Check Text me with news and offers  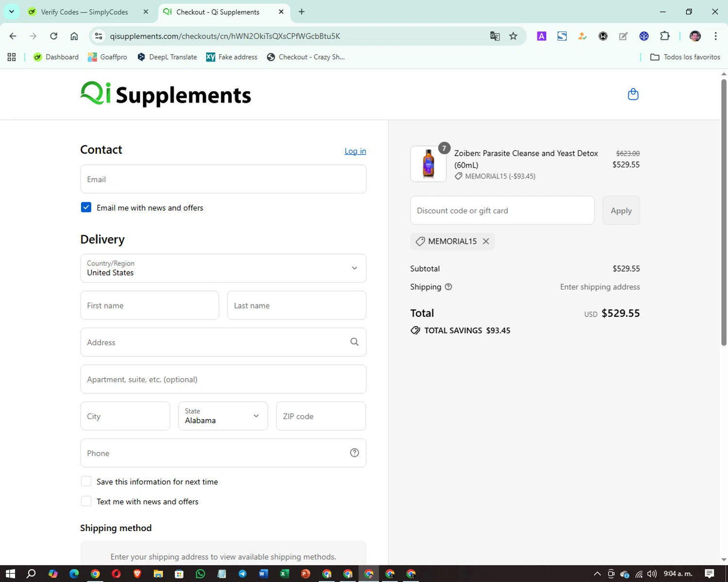pos(86,501)
